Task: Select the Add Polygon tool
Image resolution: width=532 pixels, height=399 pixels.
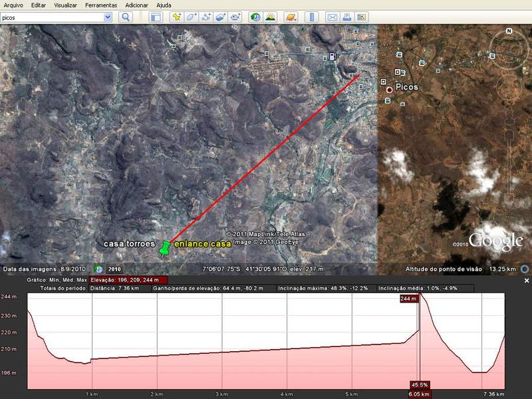Action: (x=192, y=17)
